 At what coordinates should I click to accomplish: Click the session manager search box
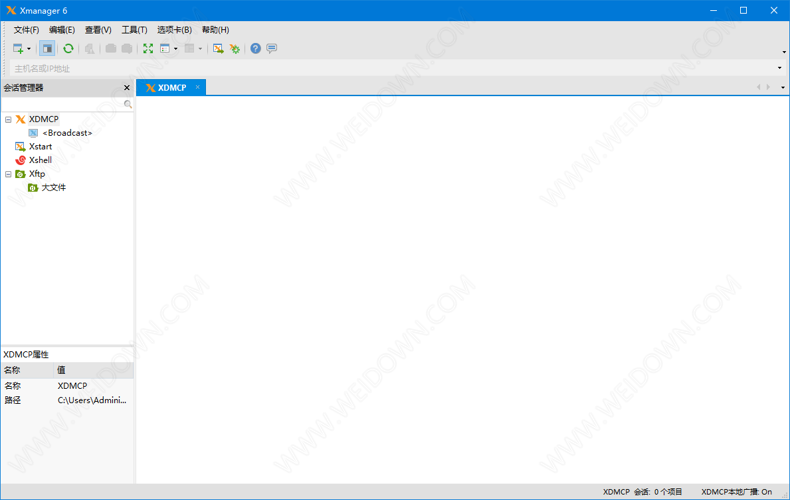[63, 104]
